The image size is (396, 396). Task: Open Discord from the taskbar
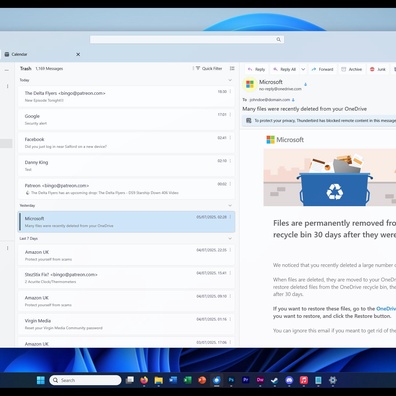[289, 380]
